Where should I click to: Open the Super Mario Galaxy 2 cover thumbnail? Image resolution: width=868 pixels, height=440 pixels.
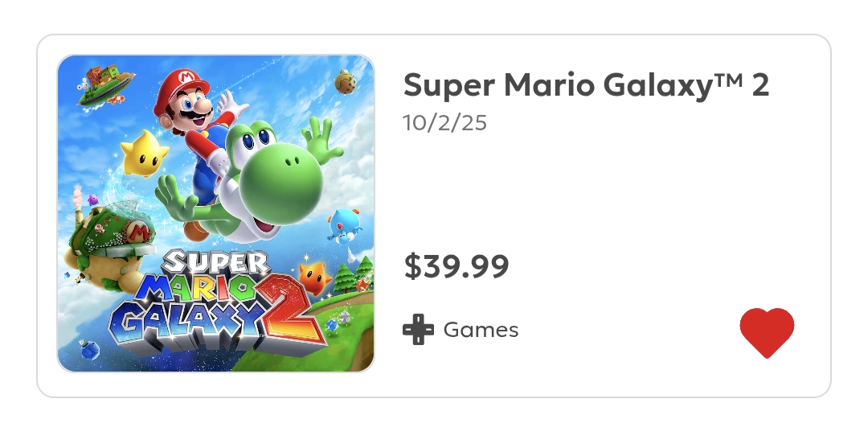point(215,213)
